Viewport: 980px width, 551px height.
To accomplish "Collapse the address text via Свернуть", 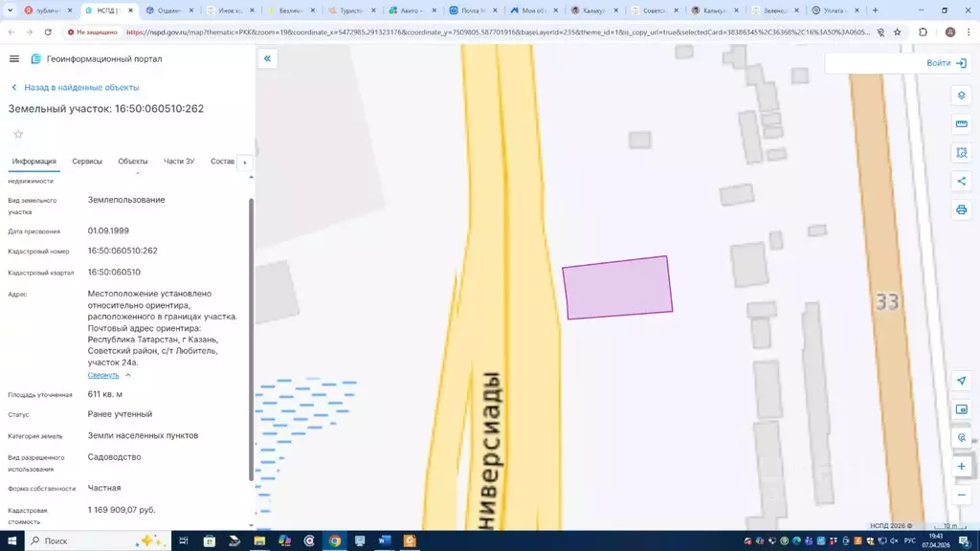I will pos(103,375).
